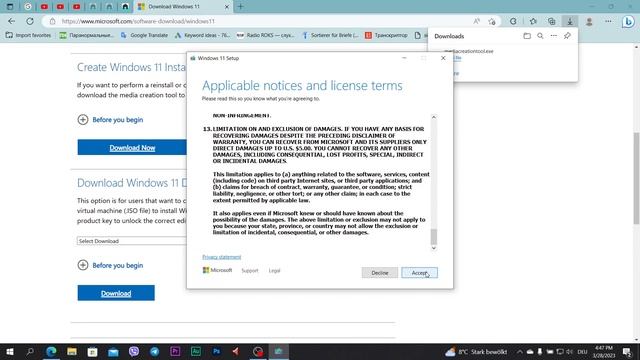Open Bing chat sidebar icon
The height and width of the screenshot is (360, 640).
628,21
